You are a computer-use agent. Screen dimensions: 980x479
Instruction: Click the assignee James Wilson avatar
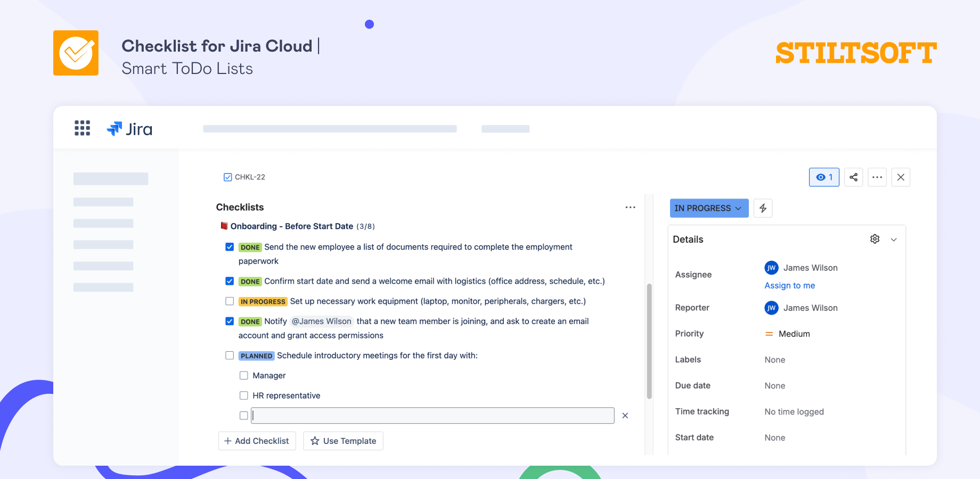771,268
